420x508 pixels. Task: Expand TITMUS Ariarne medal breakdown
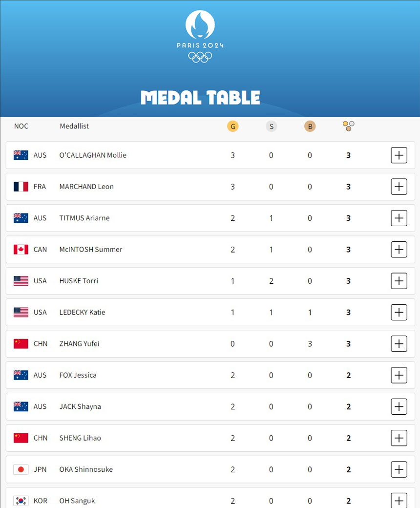(x=399, y=218)
